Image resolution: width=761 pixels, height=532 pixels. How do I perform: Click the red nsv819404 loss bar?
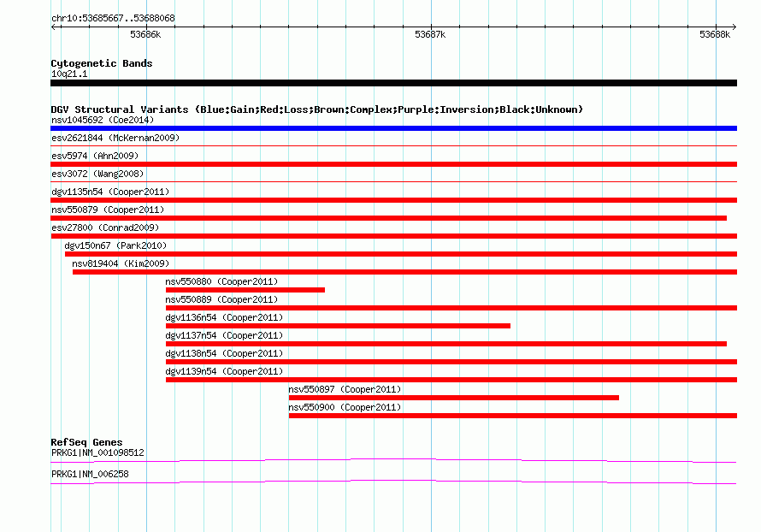point(404,272)
